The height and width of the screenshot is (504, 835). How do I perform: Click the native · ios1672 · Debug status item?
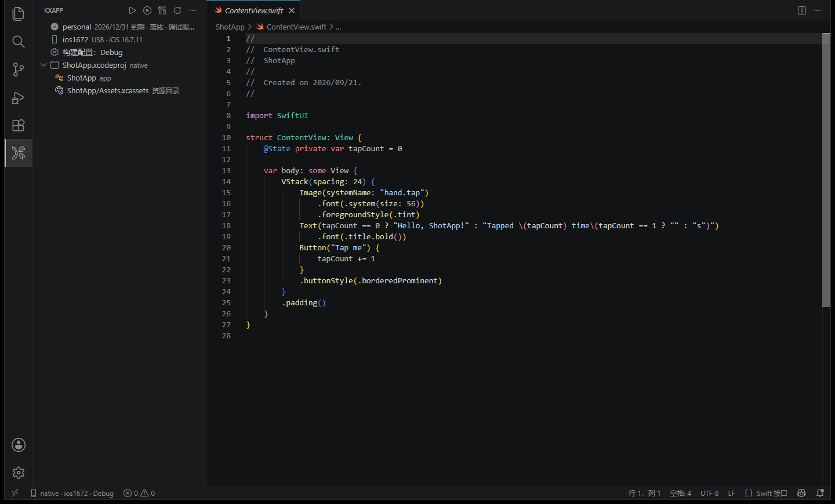click(x=72, y=493)
